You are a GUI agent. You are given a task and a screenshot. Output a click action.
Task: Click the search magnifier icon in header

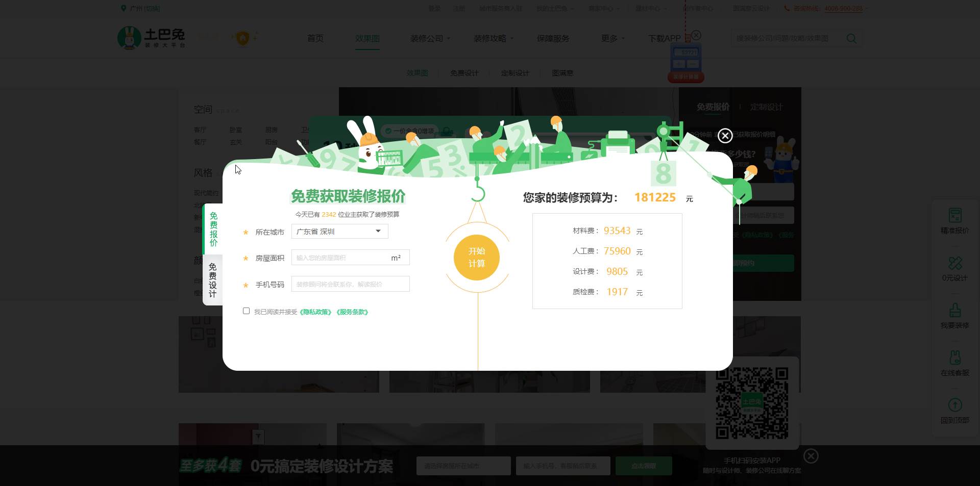point(851,38)
